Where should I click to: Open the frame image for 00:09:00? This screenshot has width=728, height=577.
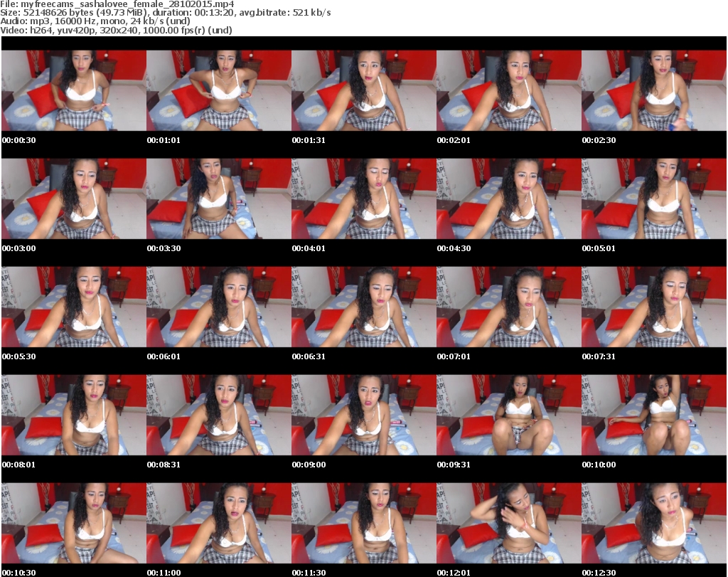[x=363, y=415]
